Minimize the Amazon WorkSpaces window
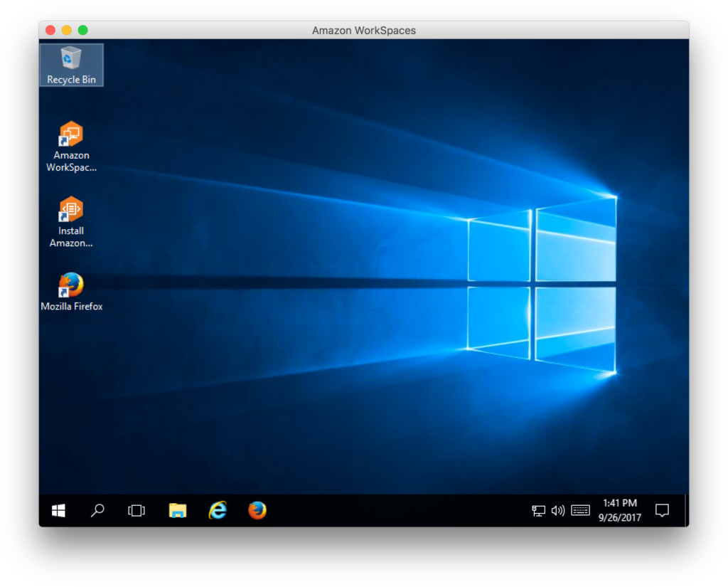This screenshot has width=728, height=587. [67, 30]
